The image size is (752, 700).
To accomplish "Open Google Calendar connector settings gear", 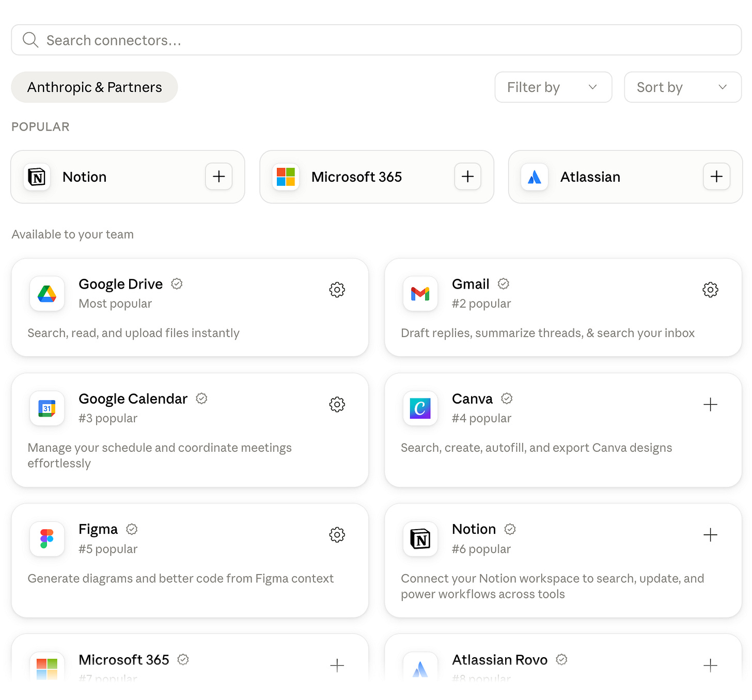I will 337,404.
